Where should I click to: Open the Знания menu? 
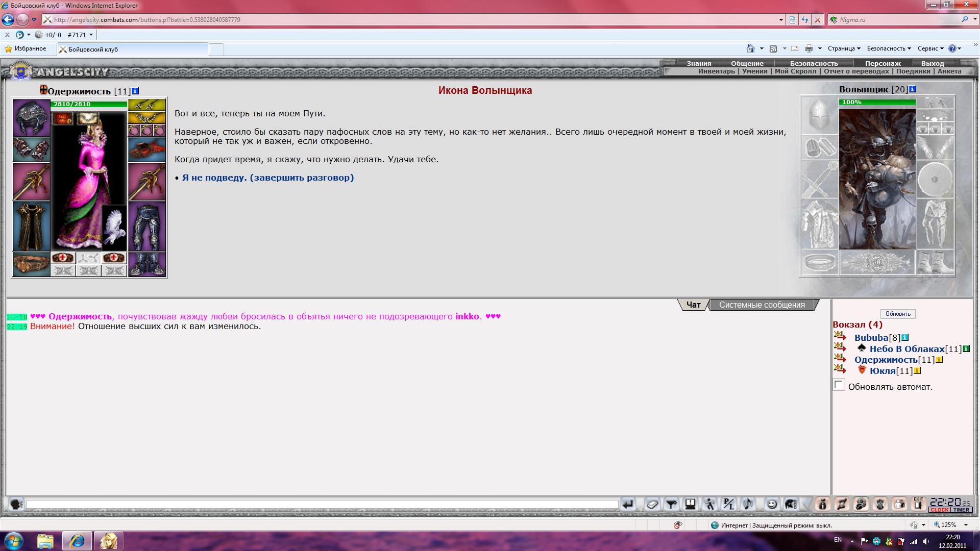tap(699, 63)
